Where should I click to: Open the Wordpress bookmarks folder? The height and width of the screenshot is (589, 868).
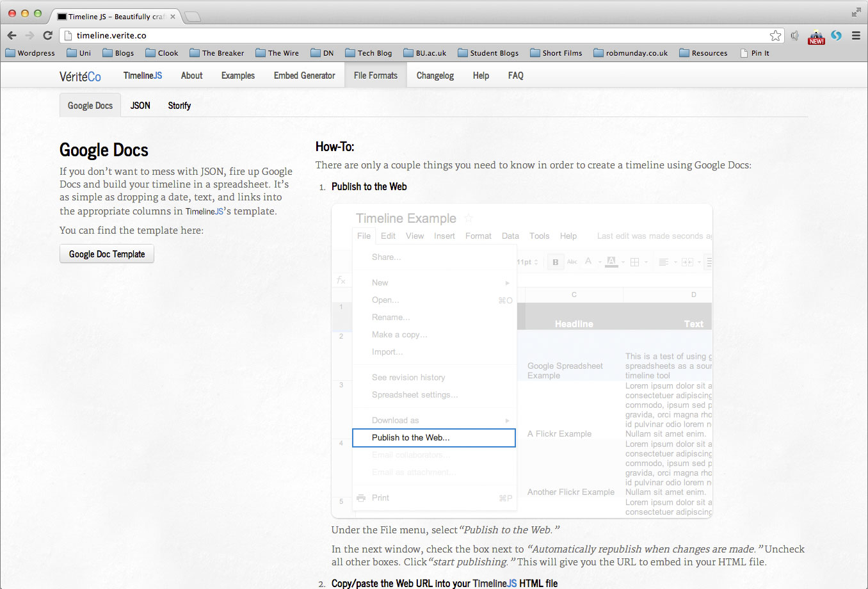(x=30, y=53)
